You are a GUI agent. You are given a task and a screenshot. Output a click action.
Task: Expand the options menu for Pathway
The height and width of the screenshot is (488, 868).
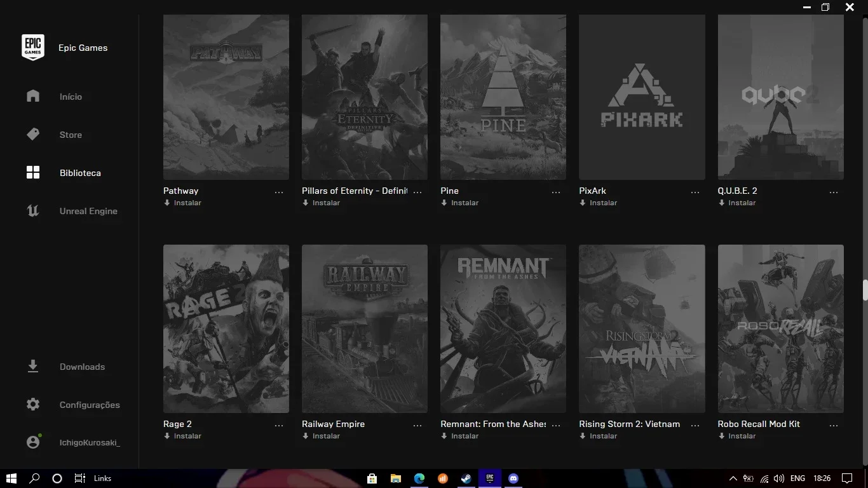point(279,192)
